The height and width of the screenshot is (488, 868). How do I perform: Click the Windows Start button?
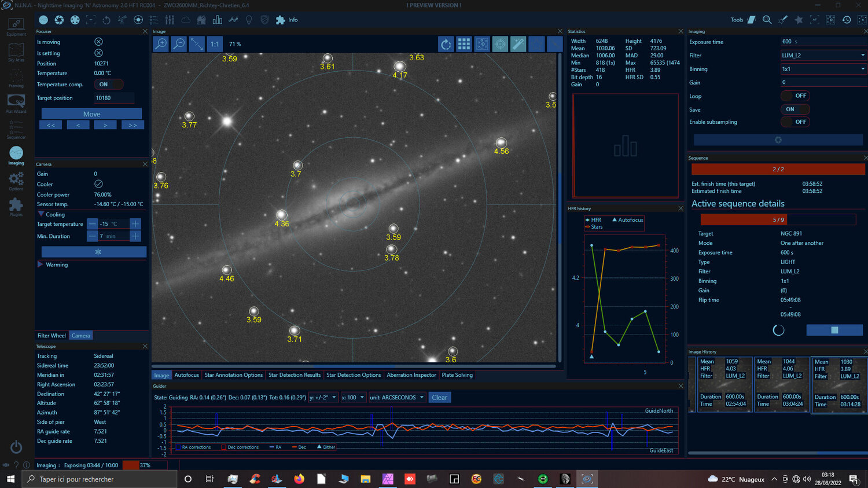[x=10, y=479]
